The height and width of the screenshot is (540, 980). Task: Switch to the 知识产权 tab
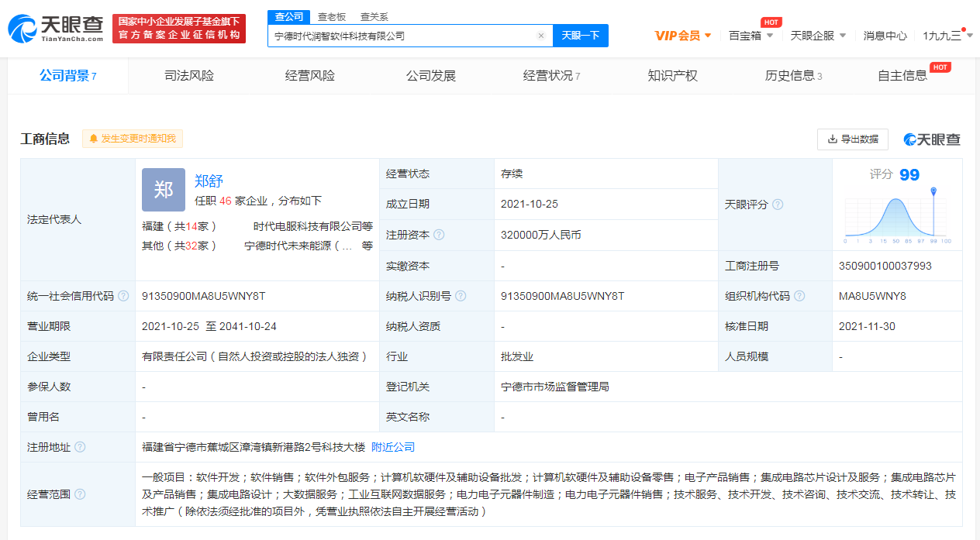pyautogui.click(x=673, y=76)
